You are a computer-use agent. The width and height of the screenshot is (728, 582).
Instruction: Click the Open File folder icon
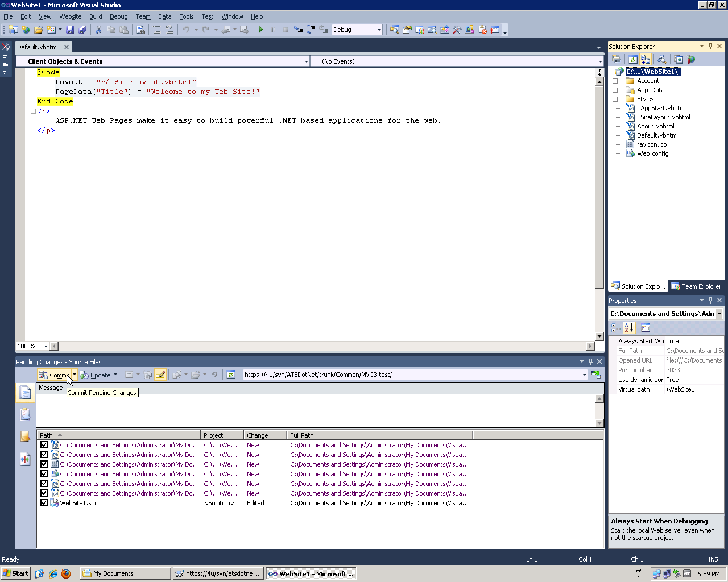tap(39, 30)
